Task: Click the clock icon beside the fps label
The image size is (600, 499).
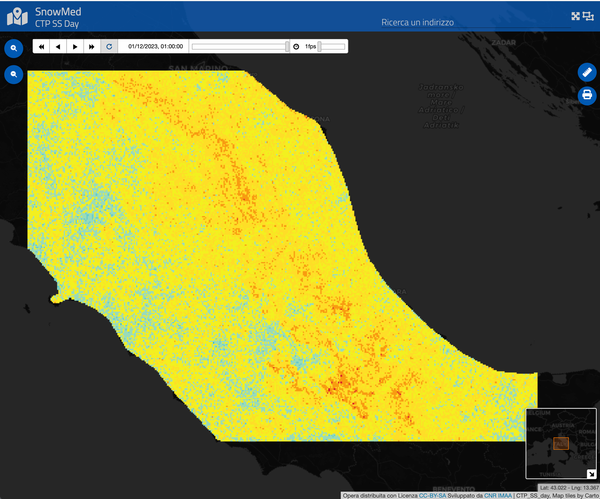Action: 296,46
